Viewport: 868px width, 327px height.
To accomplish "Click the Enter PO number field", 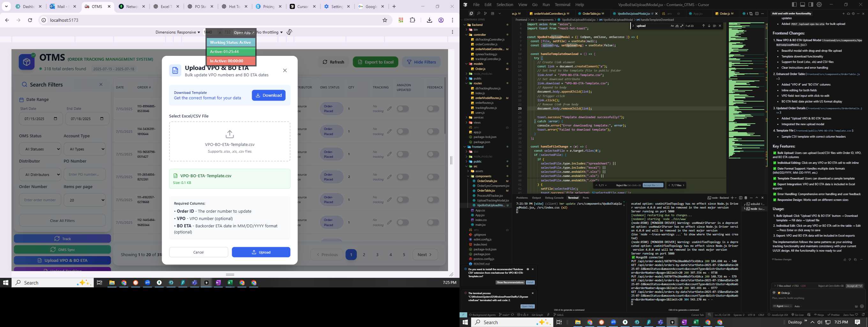I will (85, 175).
